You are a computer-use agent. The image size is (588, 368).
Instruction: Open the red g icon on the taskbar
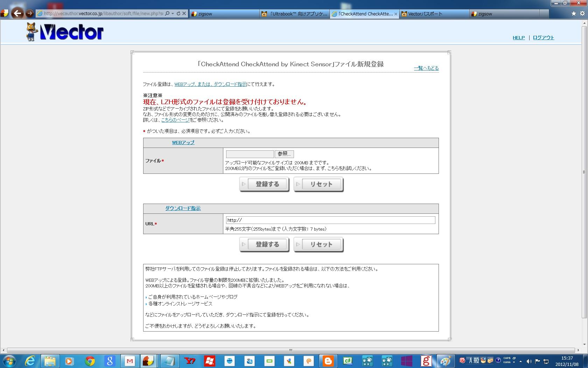(x=426, y=361)
